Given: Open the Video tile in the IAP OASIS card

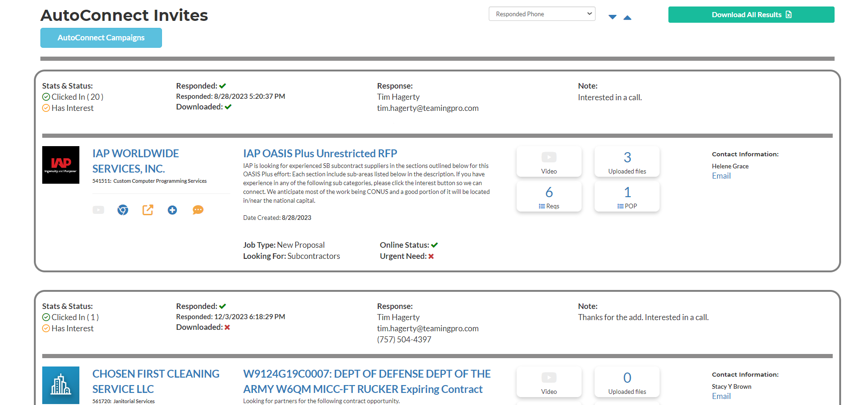Looking at the screenshot, I should click(549, 162).
